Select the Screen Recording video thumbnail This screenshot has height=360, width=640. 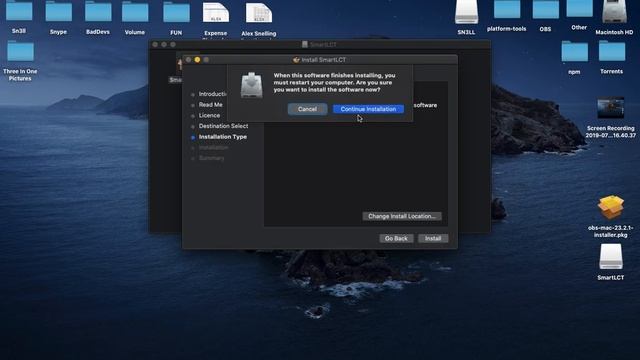(611, 108)
